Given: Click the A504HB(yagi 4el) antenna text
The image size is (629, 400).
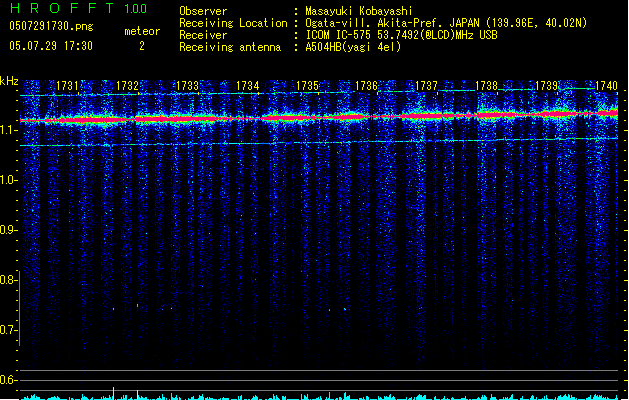Looking at the screenshot, I should (x=353, y=47).
